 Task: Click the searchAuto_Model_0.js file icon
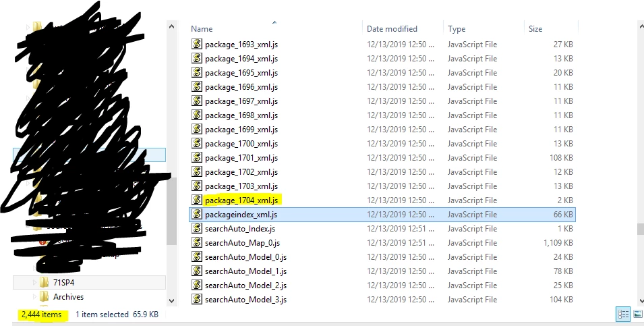point(197,257)
